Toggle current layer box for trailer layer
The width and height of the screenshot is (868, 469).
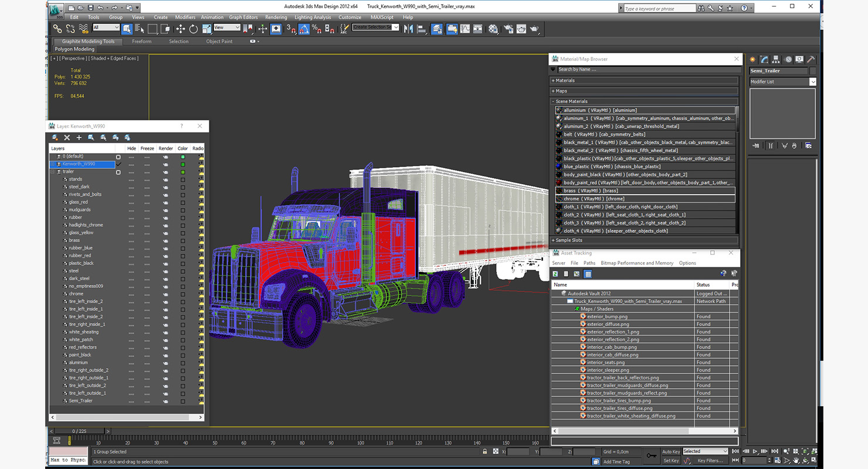(118, 172)
